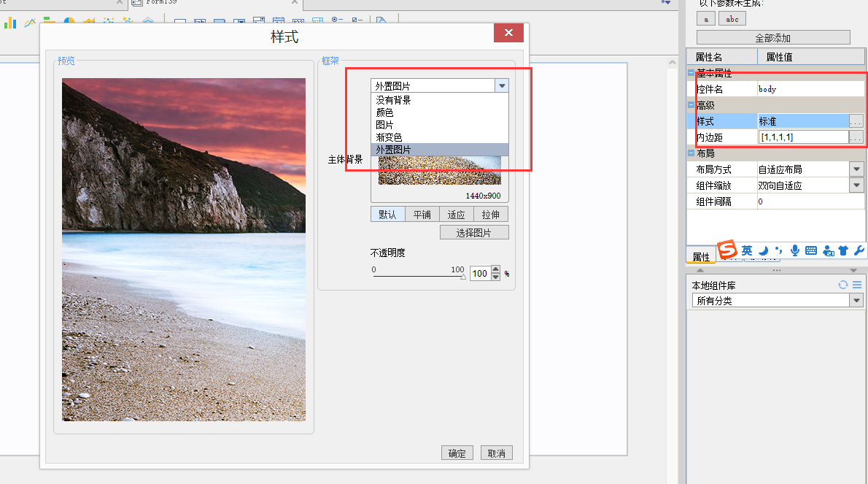Click the Sogou input method S logo

click(x=727, y=250)
